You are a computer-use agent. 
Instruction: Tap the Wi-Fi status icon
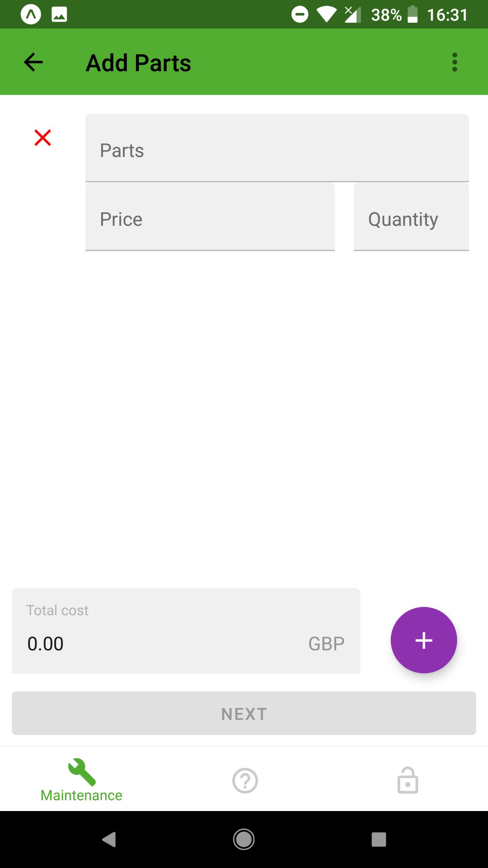tap(326, 15)
